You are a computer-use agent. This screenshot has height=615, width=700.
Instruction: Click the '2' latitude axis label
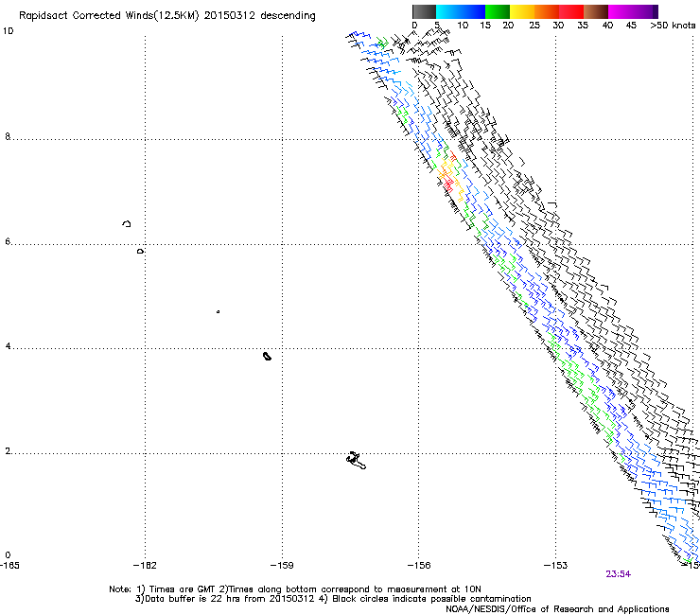coord(8,450)
